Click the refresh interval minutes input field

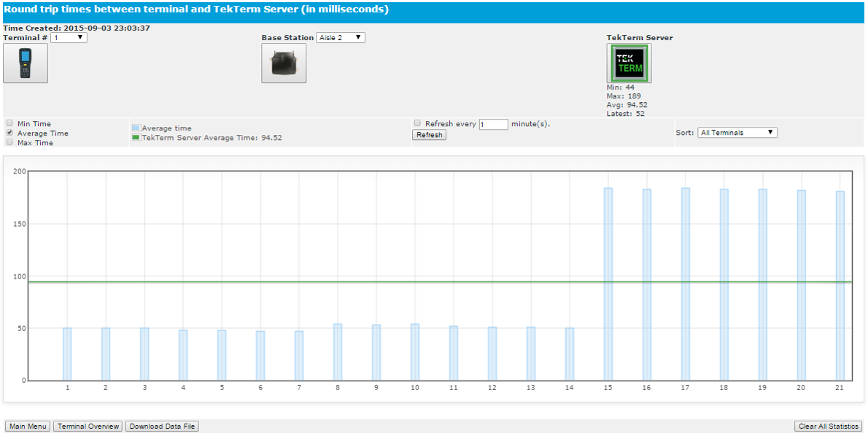493,125
